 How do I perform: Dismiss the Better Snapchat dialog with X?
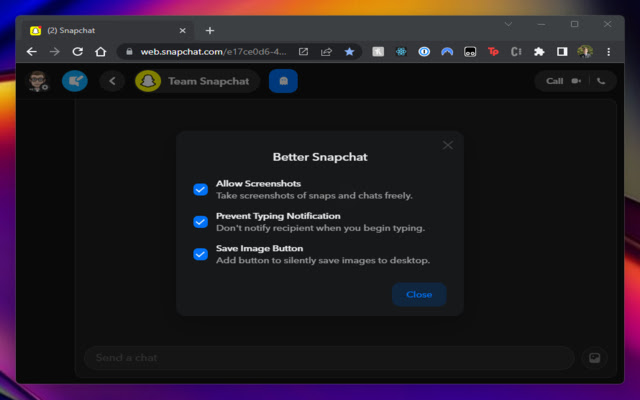[x=448, y=145]
